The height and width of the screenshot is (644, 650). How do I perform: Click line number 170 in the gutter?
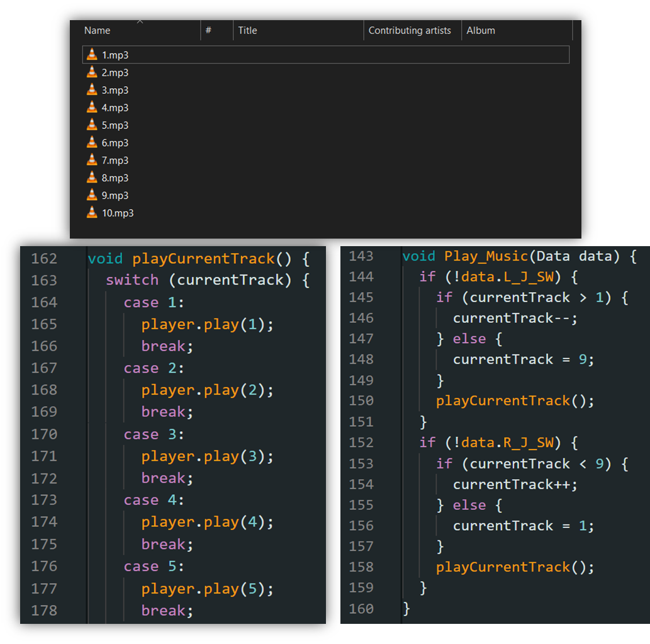pos(44,434)
